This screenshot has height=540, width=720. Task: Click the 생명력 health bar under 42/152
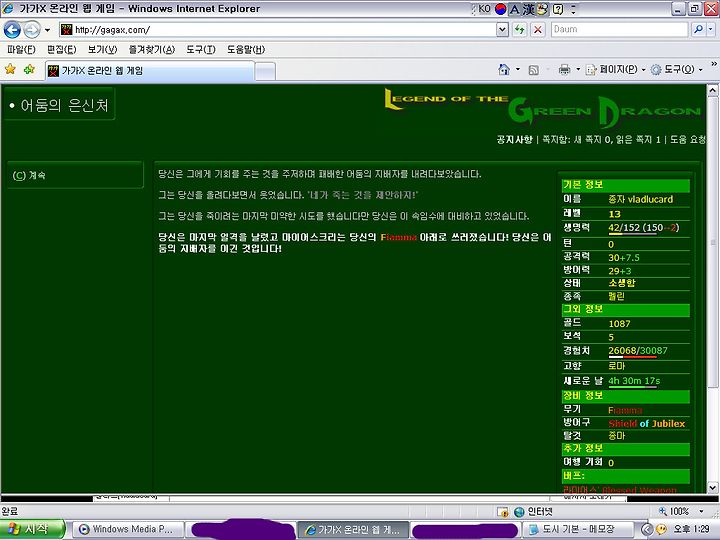tap(632, 234)
